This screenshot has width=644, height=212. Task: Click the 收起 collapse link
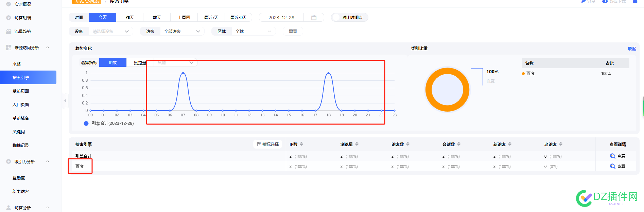click(x=632, y=49)
